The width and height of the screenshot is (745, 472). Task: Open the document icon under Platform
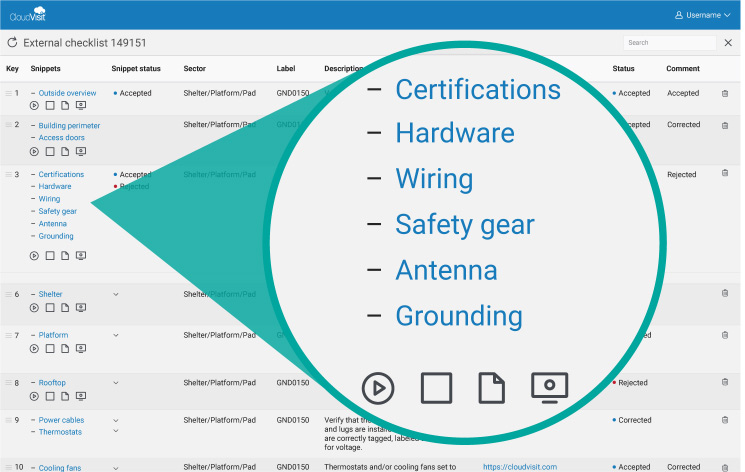point(65,348)
